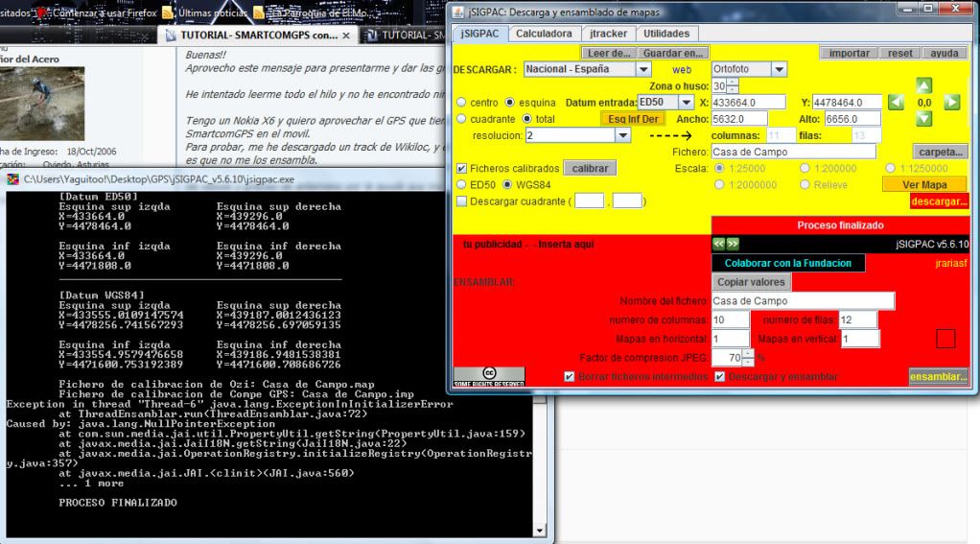Click the small red square box

[945, 339]
